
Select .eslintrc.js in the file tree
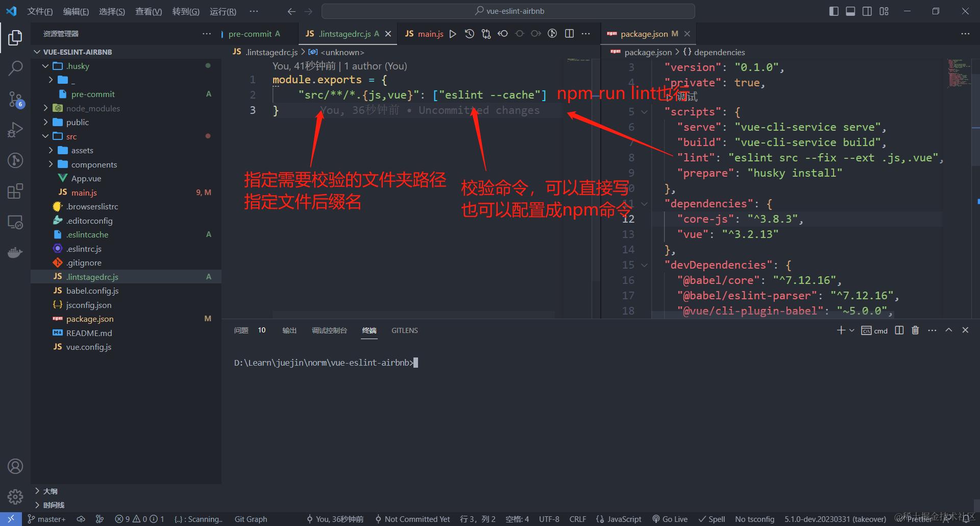(84, 249)
